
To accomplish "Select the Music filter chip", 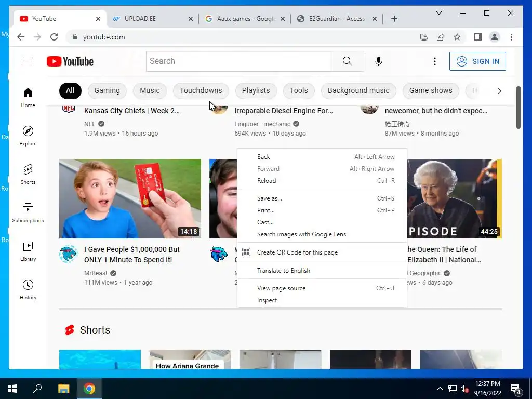I will [x=150, y=90].
